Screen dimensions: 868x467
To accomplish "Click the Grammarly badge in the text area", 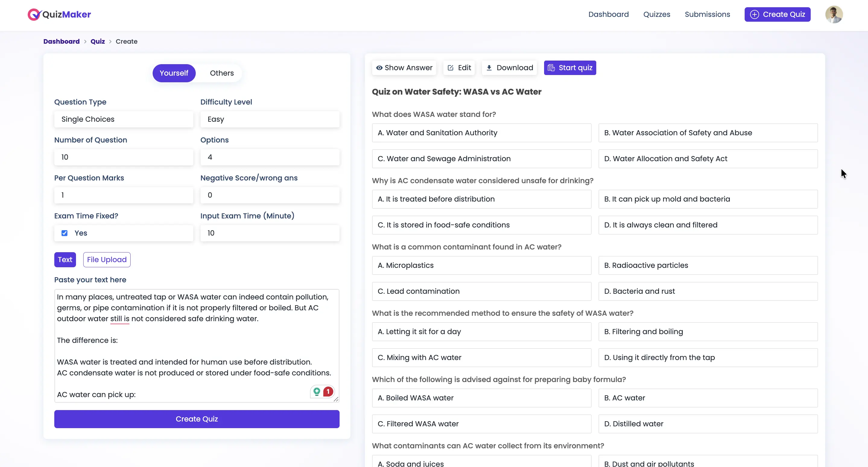I will [x=317, y=392].
